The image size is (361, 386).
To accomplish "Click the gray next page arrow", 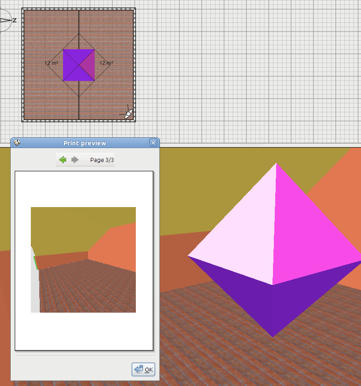I will coord(75,160).
